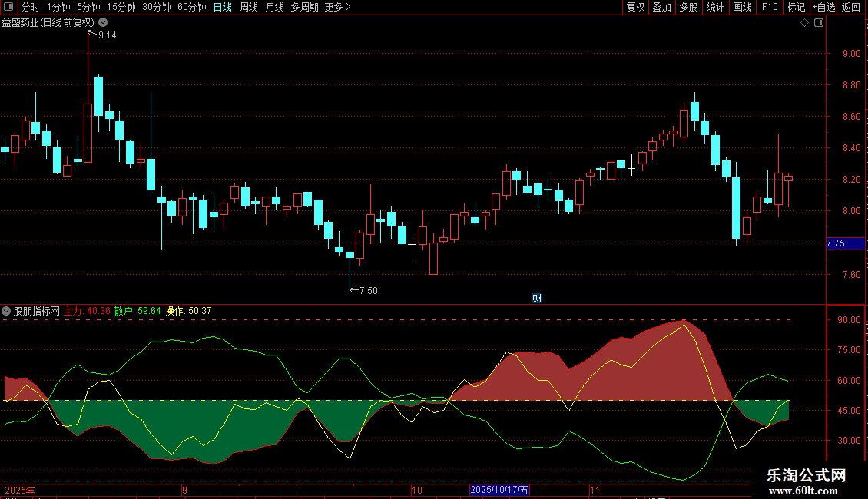Click the 复权 button
This screenshot has width=868, height=499.
click(x=635, y=7)
